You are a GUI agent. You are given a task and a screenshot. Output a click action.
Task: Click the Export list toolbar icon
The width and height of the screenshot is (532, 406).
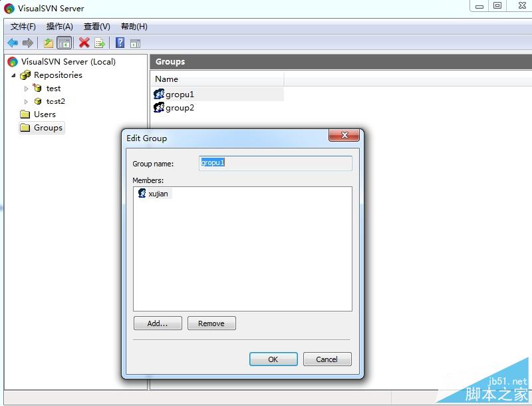[100, 43]
